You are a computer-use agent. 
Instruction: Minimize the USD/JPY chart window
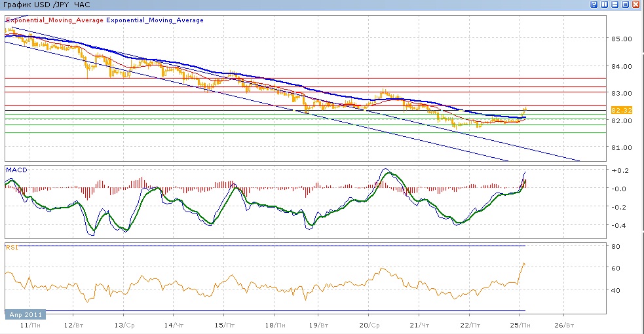point(615,5)
